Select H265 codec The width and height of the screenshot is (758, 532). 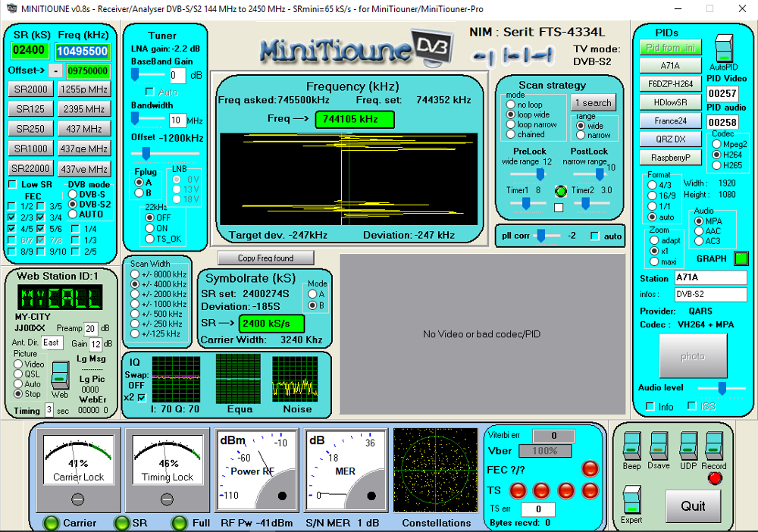tap(716, 165)
